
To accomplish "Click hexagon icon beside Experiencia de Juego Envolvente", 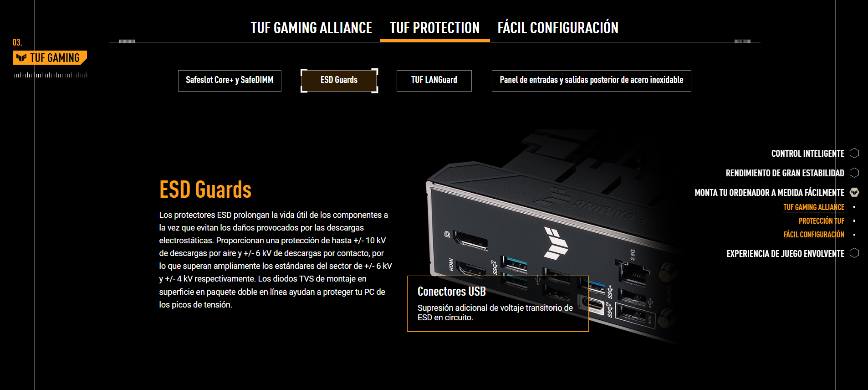I will (854, 253).
